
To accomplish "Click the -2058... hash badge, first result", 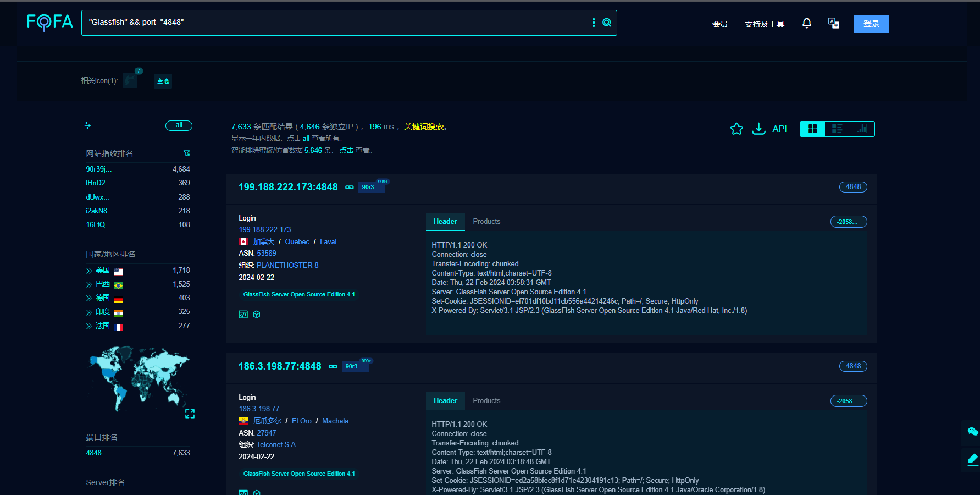I will (849, 222).
